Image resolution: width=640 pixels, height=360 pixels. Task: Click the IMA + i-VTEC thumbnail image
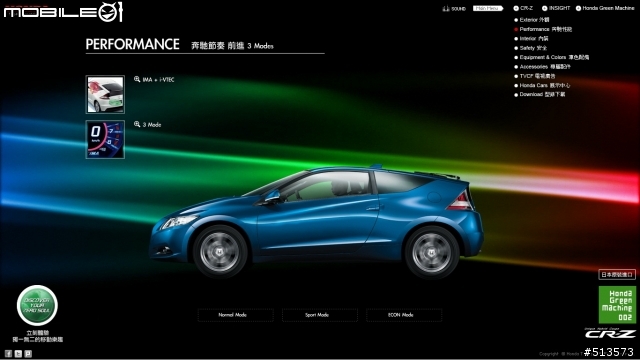pyautogui.click(x=105, y=94)
